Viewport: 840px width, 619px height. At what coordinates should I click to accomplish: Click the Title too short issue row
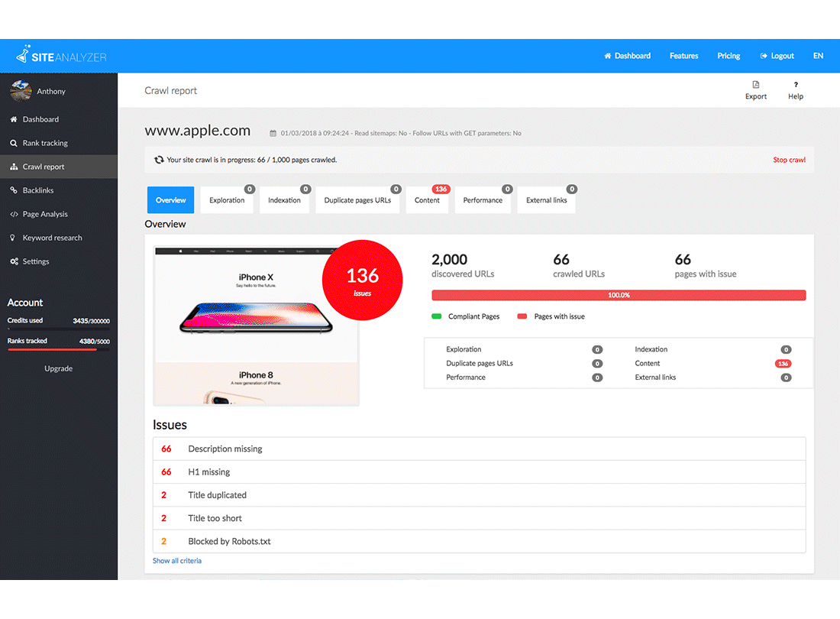click(480, 518)
